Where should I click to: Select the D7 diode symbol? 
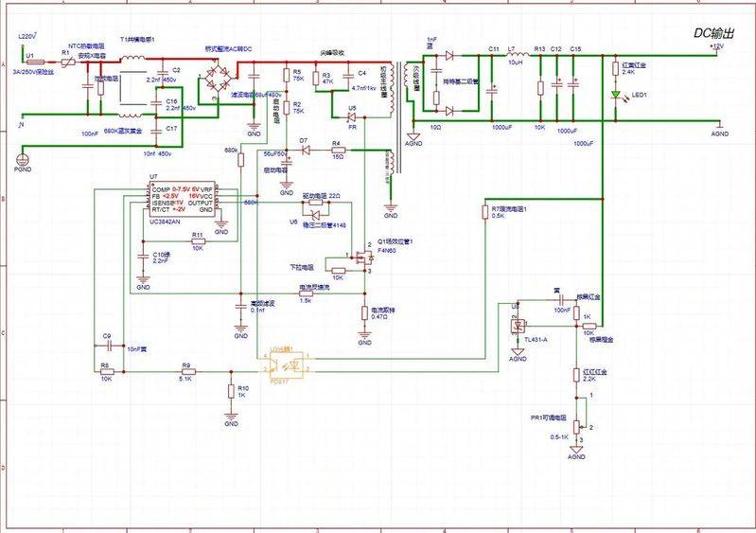coord(306,150)
